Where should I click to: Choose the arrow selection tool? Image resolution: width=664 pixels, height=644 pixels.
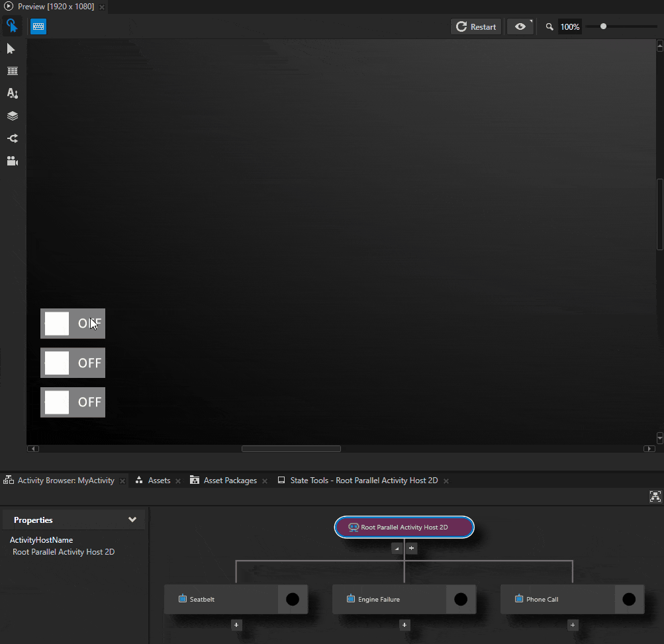pos(11,49)
